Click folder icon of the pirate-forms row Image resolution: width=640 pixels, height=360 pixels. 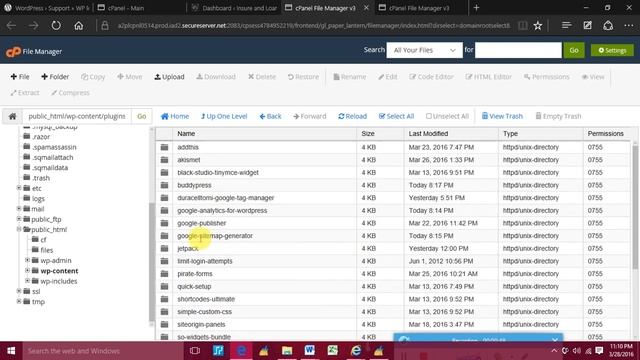[x=164, y=273]
